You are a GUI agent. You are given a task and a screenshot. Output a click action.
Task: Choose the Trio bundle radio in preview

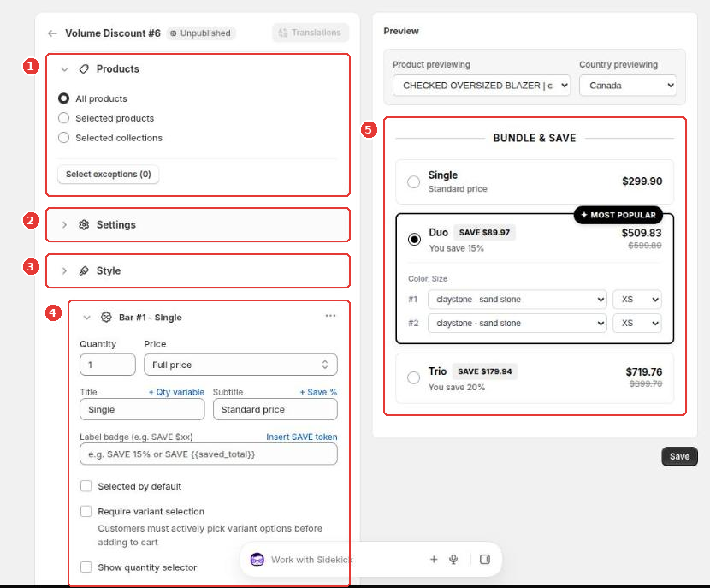(413, 377)
